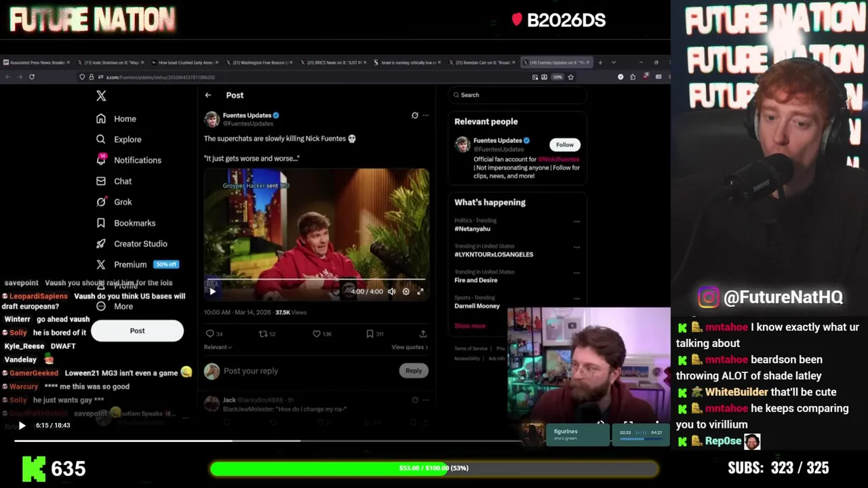
Task: Click the 120% zoom indicator in address bar
Action: 557,77
